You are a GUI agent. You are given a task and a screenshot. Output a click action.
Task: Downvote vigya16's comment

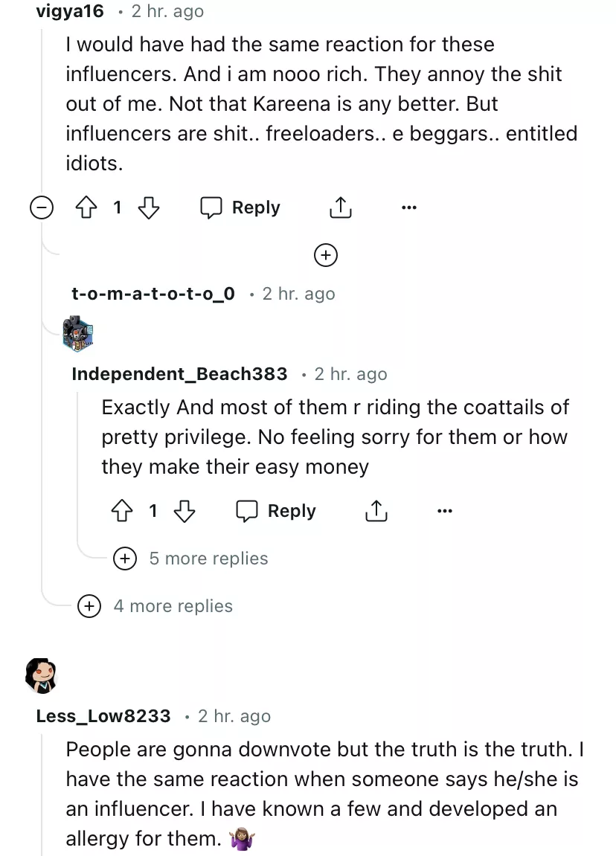point(150,208)
